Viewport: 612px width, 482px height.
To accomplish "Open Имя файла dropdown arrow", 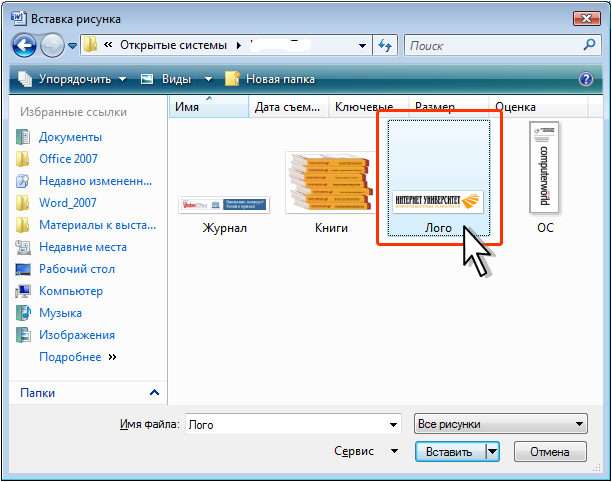I will 393,425.
